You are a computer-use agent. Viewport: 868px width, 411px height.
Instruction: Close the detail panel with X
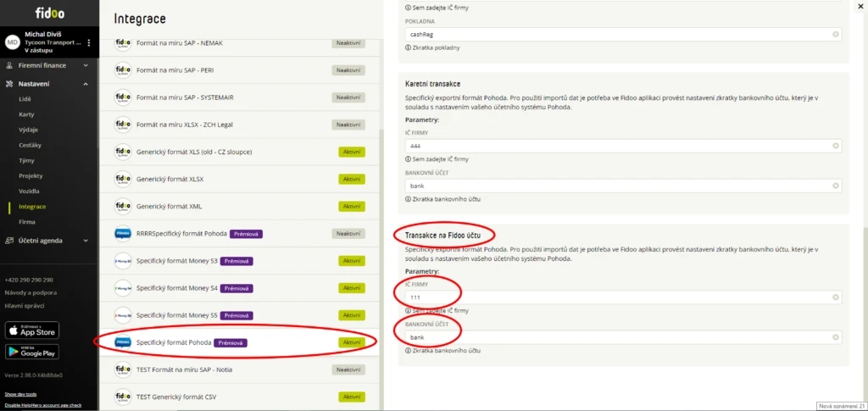pyautogui.click(x=861, y=6)
